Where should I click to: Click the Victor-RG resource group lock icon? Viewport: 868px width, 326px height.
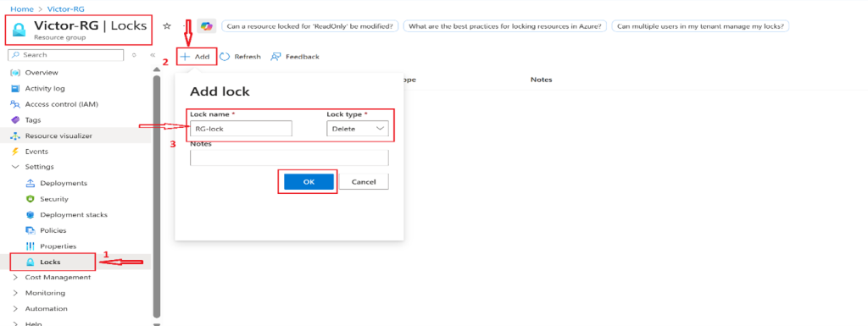(19, 30)
